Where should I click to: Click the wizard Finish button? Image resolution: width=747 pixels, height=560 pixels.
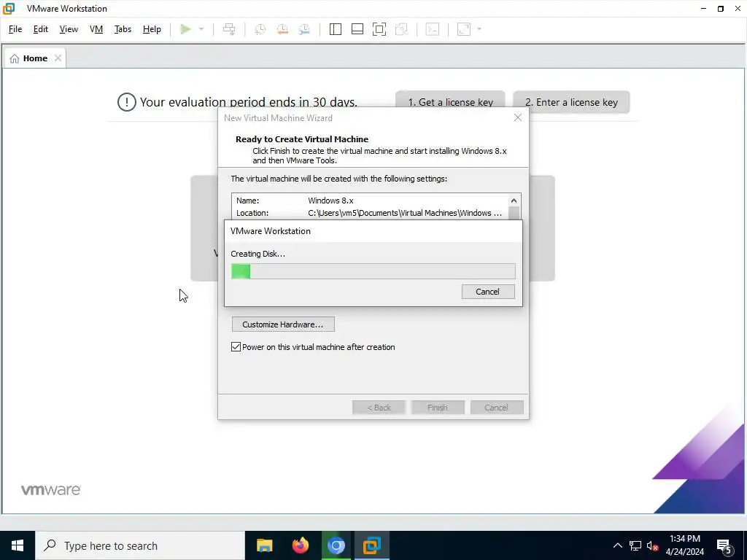coord(438,408)
